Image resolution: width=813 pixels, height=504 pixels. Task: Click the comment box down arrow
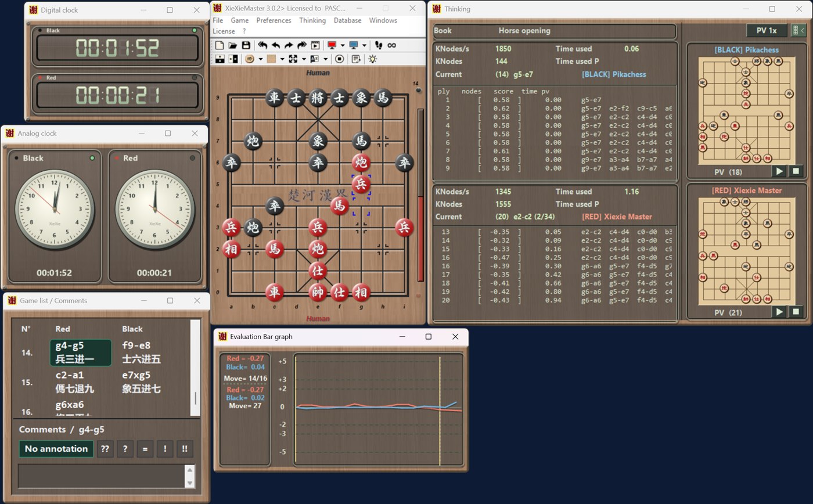pos(189,483)
